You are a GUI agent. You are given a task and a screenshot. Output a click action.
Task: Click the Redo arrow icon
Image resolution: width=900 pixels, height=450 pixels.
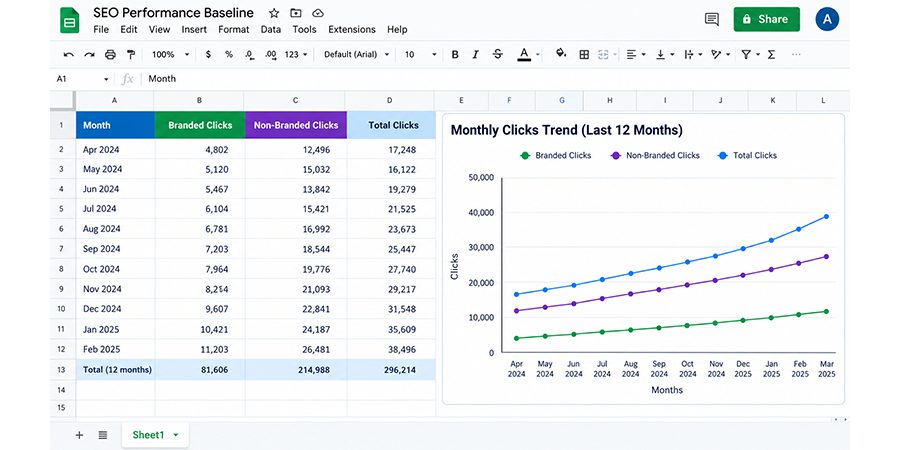[x=90, y=55]
